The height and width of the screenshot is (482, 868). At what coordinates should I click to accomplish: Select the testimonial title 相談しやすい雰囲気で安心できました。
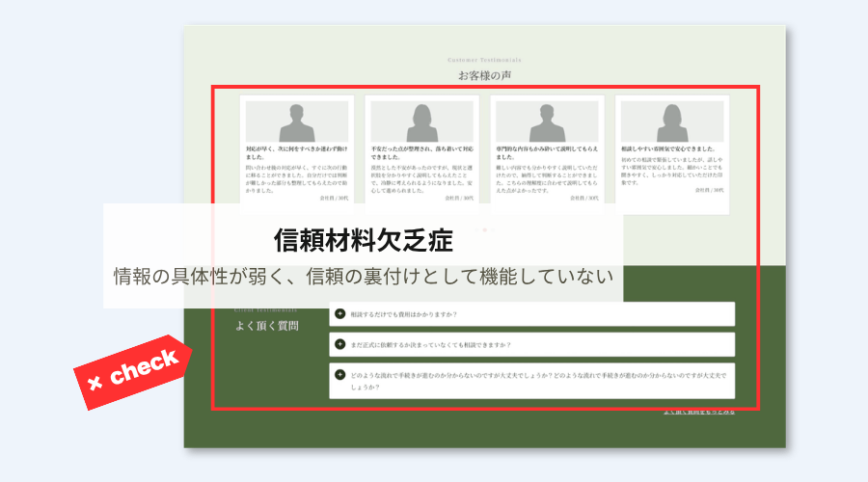668,148
